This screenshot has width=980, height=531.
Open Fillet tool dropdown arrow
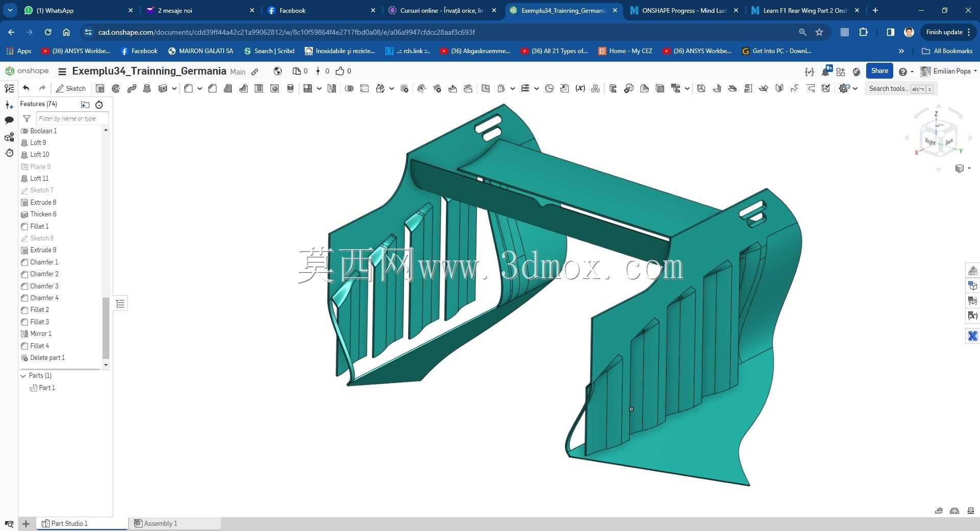[x=200, y=88]
